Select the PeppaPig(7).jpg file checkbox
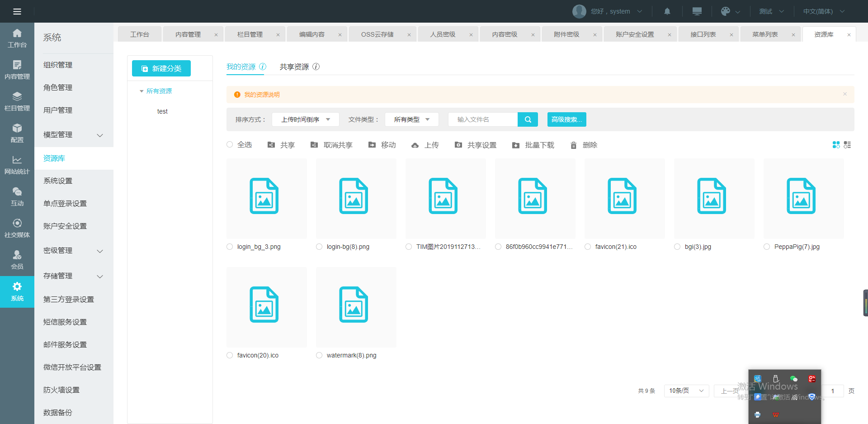Screen dimensions: 868x424 (767, 247)
